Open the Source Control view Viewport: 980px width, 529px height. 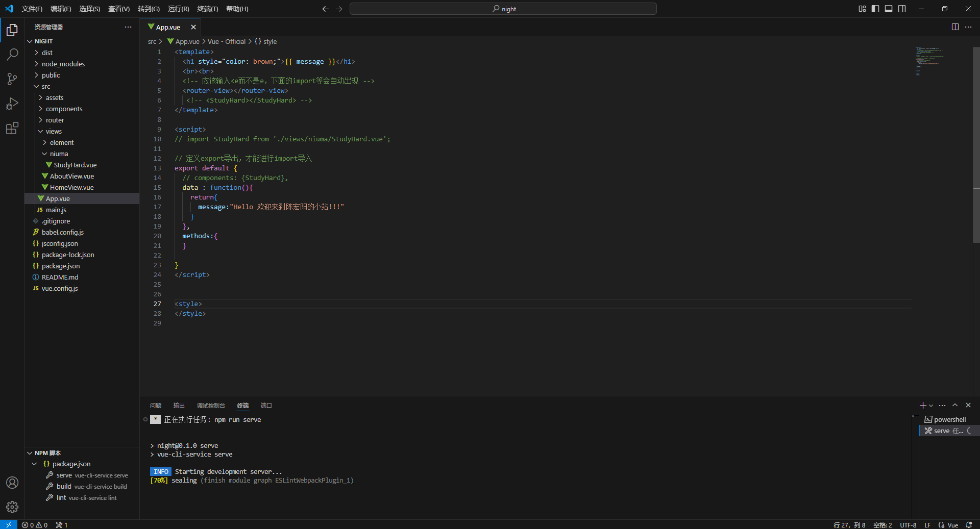[x=12, y=79]
